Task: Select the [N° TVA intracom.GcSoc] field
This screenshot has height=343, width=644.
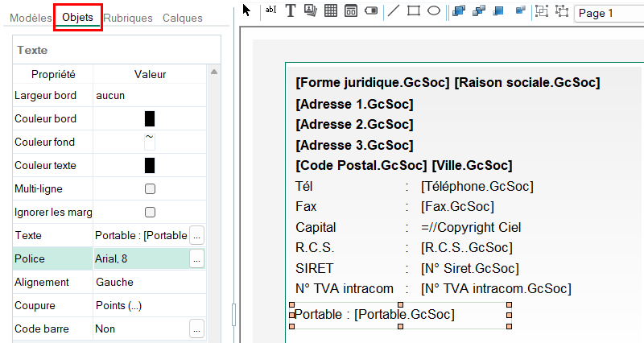Action: point(496,289)
